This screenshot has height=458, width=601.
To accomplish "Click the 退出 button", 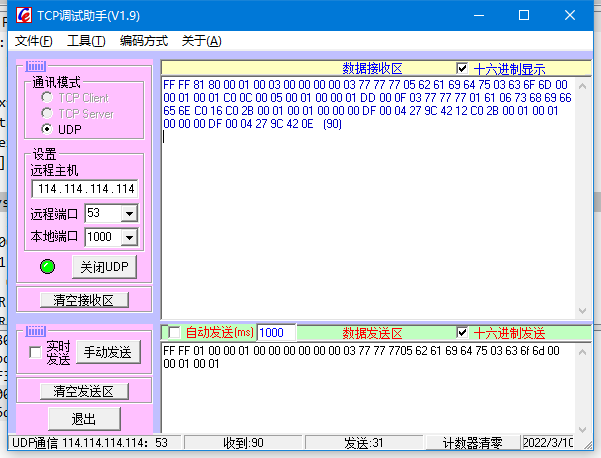I will [x=84, y=419].
